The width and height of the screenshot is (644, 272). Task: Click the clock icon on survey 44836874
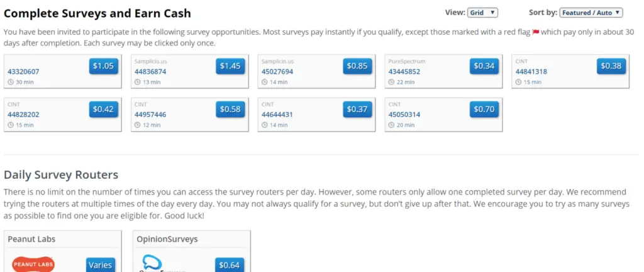138,82
